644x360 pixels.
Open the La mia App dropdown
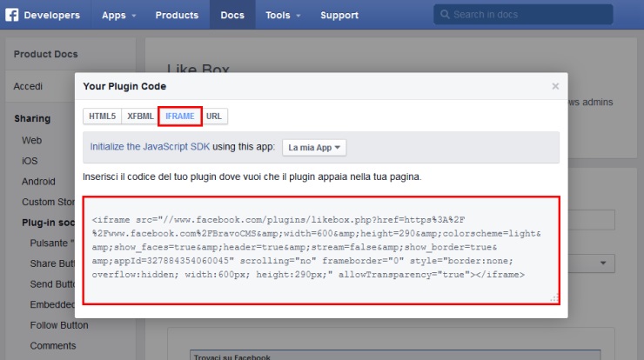(314, 147)
